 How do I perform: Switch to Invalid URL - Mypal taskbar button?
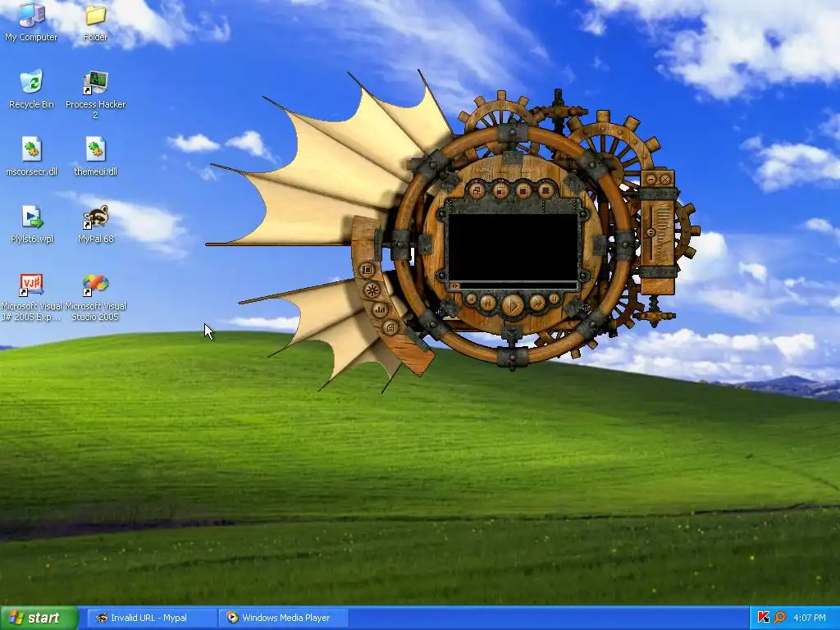coord(151,618)
